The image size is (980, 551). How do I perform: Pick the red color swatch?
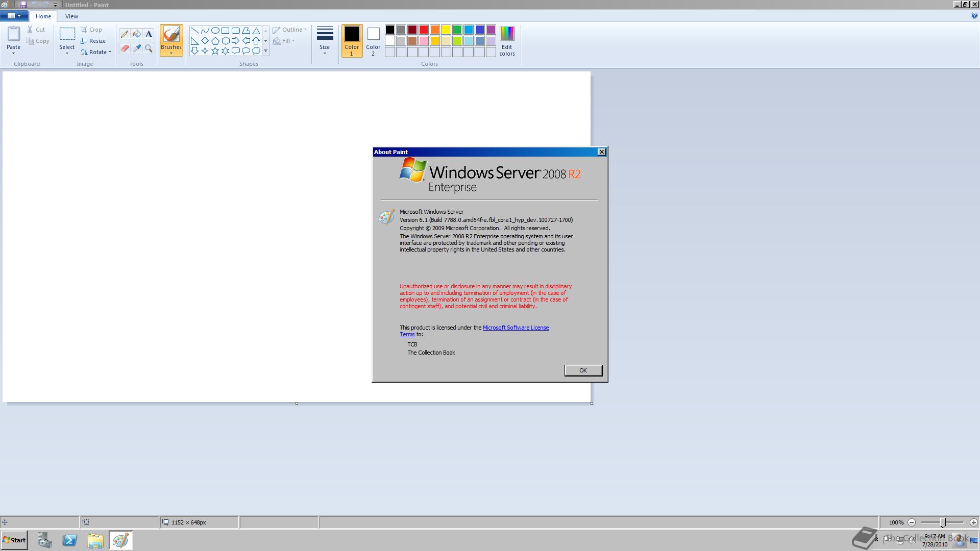click(424, 30)
